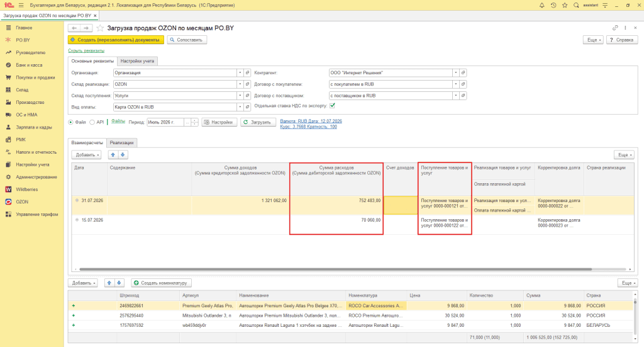Click Создать (перезаполнить) документы button
The image size is (644, 347).
(x=116, y=40)
